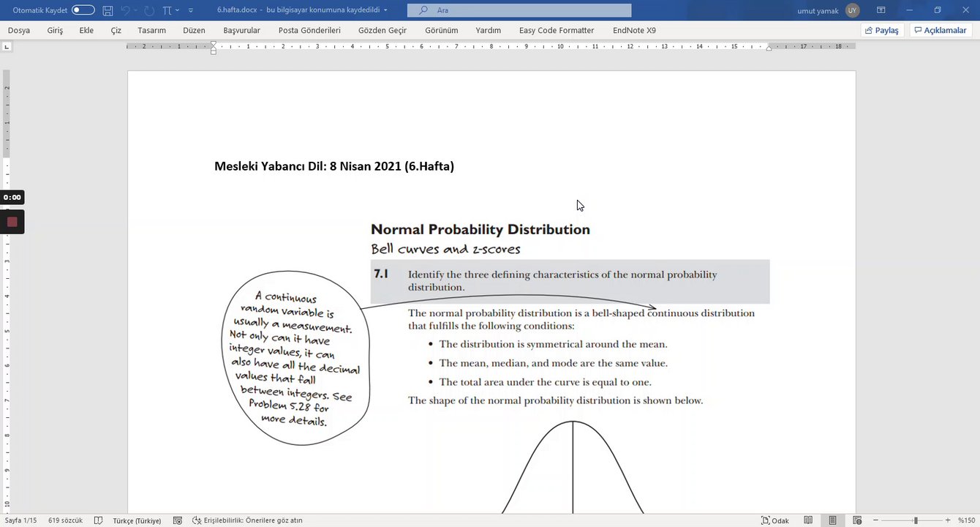Click the %150 zoom level
Viewport: 980px width, 527px height.
tap(967, 520)
